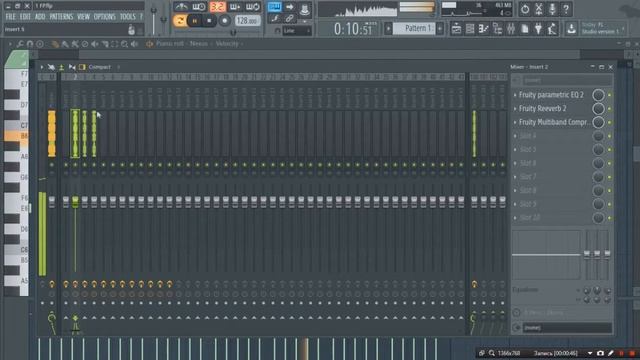Expand Fruity Reeverb 2 slot arrow
640x360 pixels.
[x=515, y=109]
